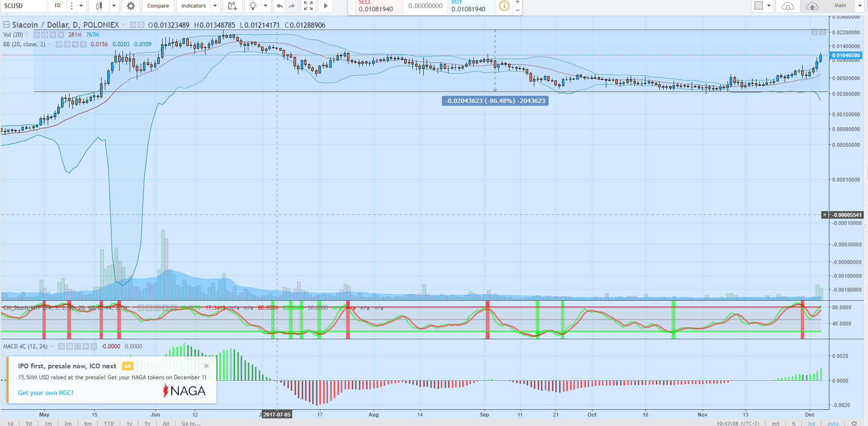Toggle extended hours 'ext' option
Image resolution: width=868 pixels, height=426 pixels.
click(x=776, y=423)
